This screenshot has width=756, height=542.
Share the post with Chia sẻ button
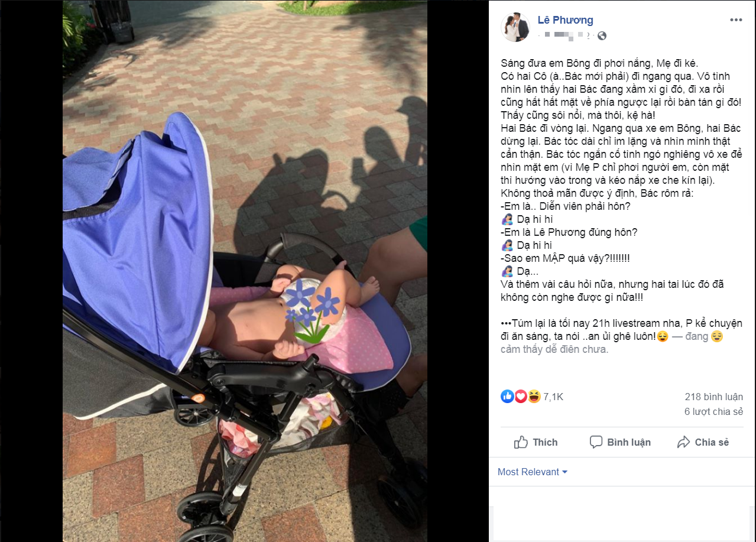[x=703, y=442]
